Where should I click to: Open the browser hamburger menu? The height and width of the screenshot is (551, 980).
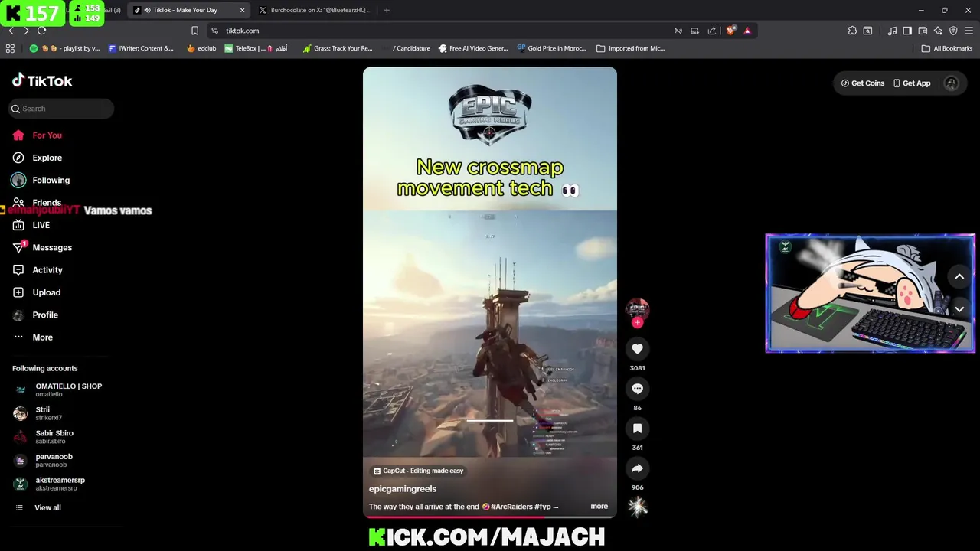point(969,31)
